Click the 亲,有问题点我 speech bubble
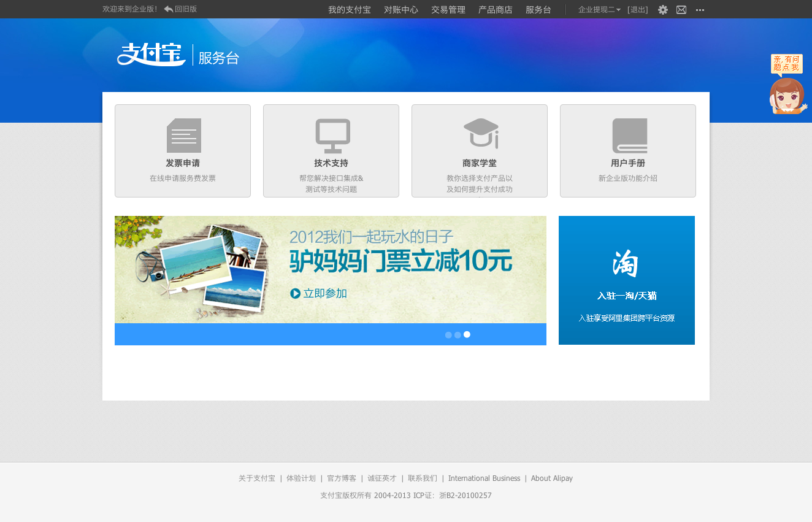The height and width of the screenshot is (522, 812). pyautogui.click(x=787, y=64)
